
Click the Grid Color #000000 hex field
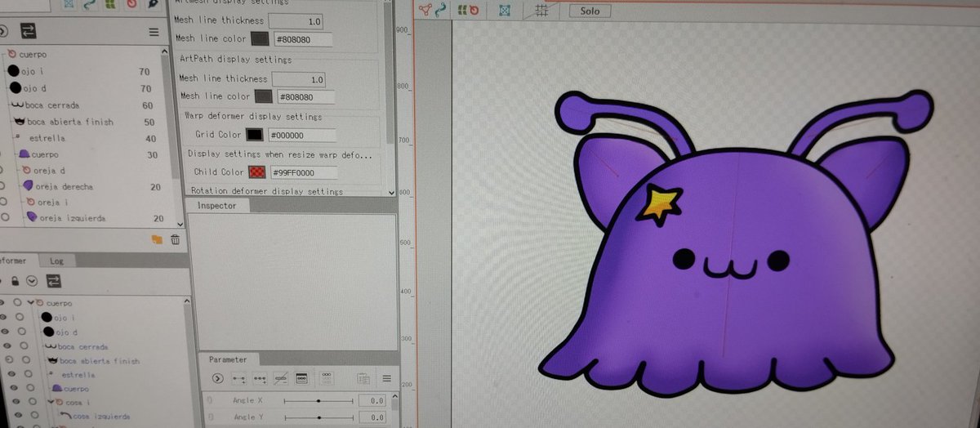(301, 135)
